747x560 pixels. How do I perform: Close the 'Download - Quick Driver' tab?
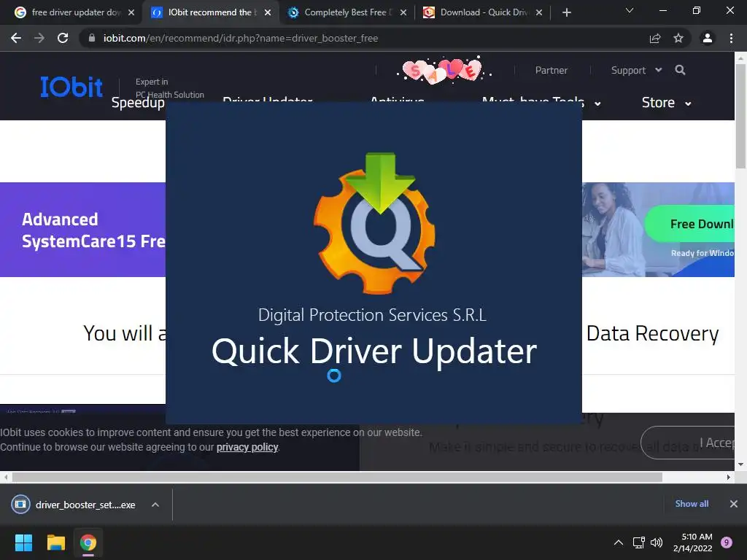pyautogui.click(x=539, y=12)
